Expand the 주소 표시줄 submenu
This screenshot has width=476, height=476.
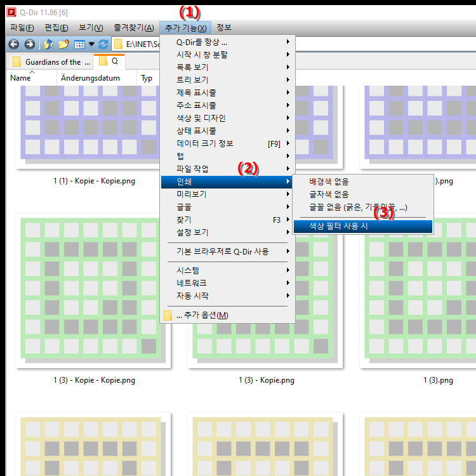[x=227, y=105]
